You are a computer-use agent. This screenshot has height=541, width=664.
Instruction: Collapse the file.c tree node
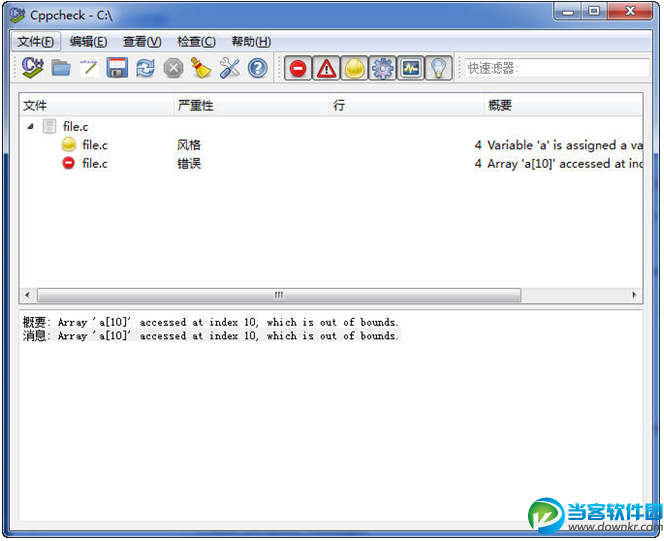30,127
